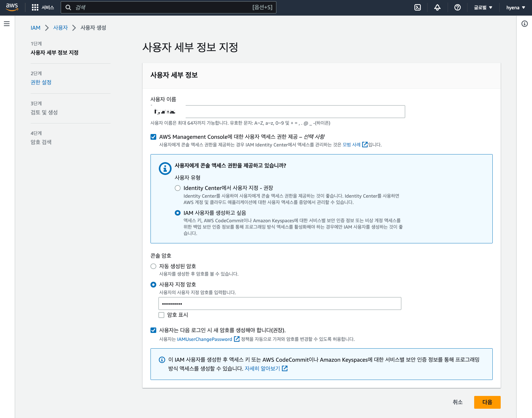Click the 사용자 유형 label
The width and height of the screenshot is (532, 418).
tap(188, 177)
